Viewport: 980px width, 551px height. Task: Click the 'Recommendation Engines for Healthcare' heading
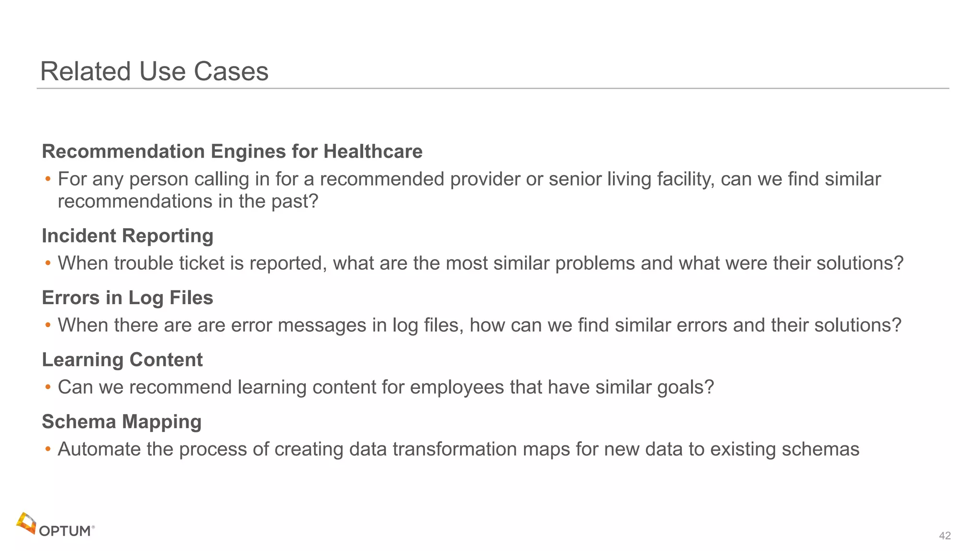pyautogui.click(x=232, y=152)
